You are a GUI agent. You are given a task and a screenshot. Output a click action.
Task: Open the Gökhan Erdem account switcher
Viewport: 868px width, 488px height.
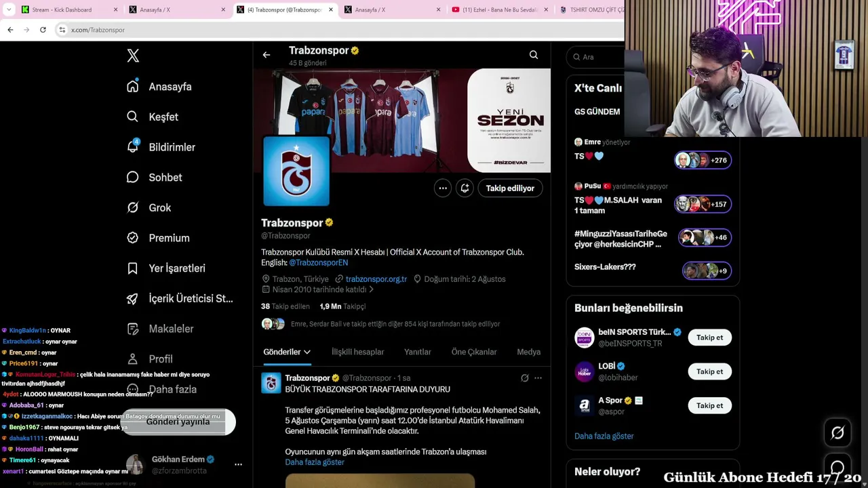pos(184,464)
